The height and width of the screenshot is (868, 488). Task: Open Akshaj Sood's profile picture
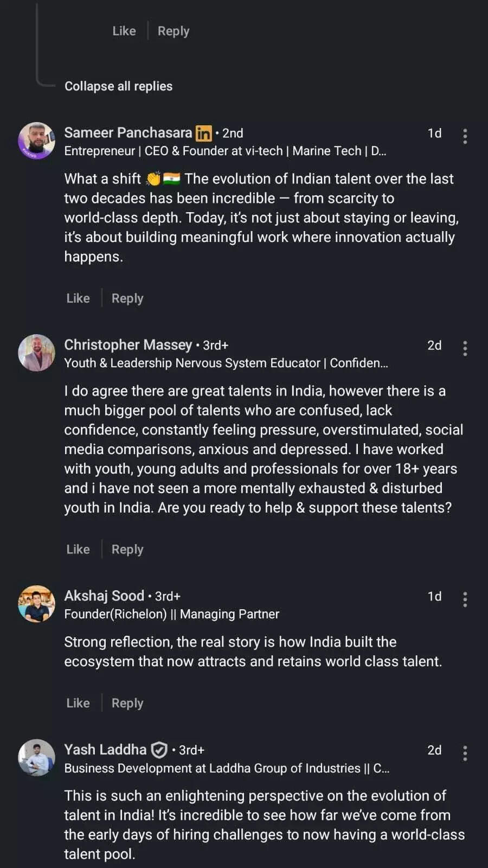[x=36, y=604]
